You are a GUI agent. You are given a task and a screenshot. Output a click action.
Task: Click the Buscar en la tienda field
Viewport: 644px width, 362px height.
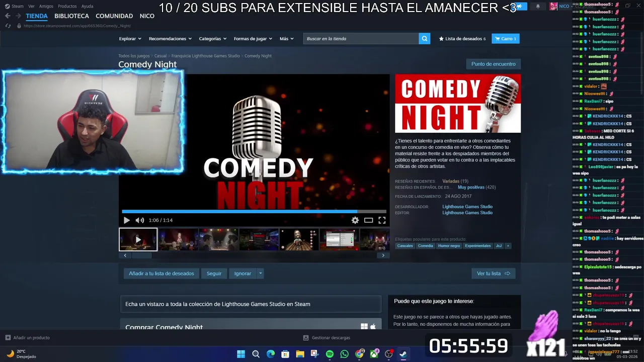361,39
